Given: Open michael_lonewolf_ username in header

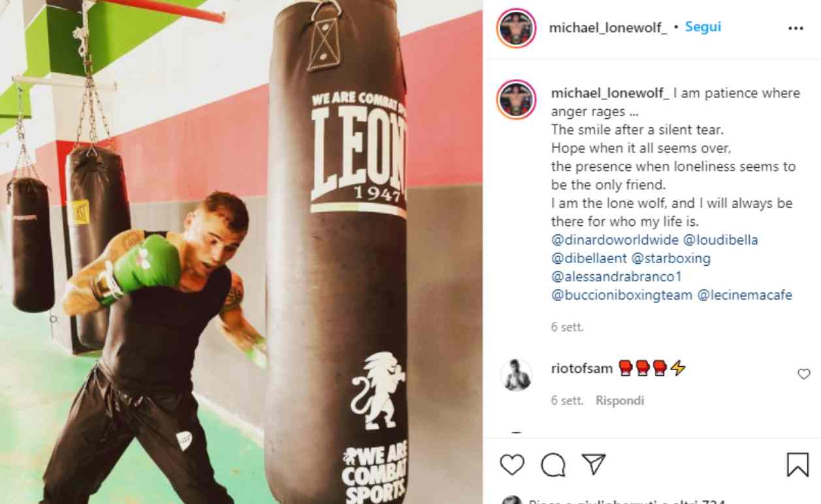Looking at the screenshot, I should 608,27.
